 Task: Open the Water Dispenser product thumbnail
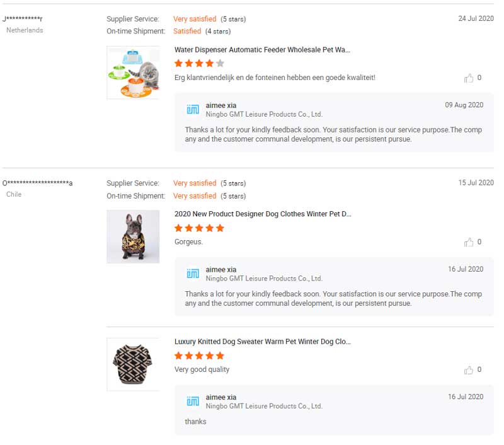pos(133,72)
